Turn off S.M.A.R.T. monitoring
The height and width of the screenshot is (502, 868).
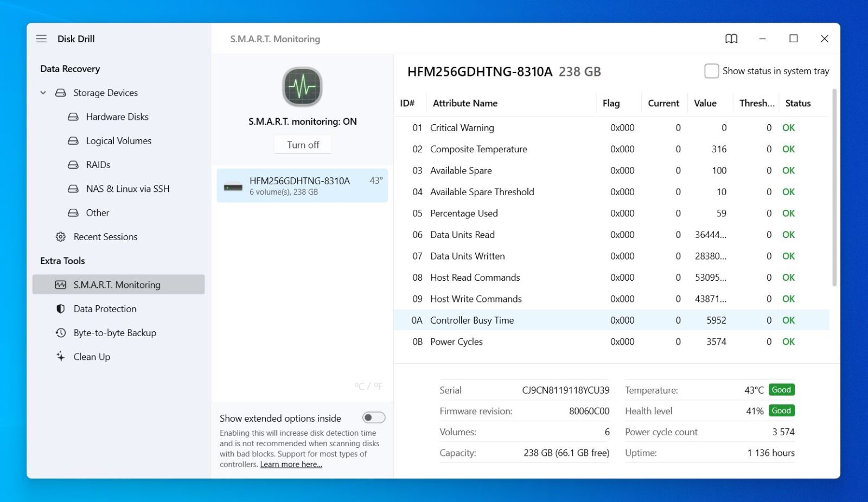click(302, 144)
